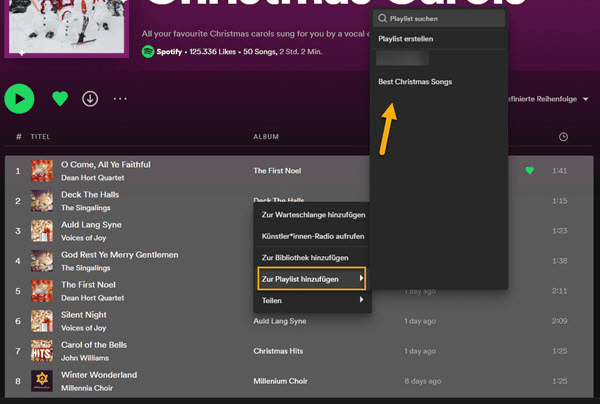600x404 pixels.
Task: Click Zur Bibliothek hinzufügen
Action: tap(305, 257)
